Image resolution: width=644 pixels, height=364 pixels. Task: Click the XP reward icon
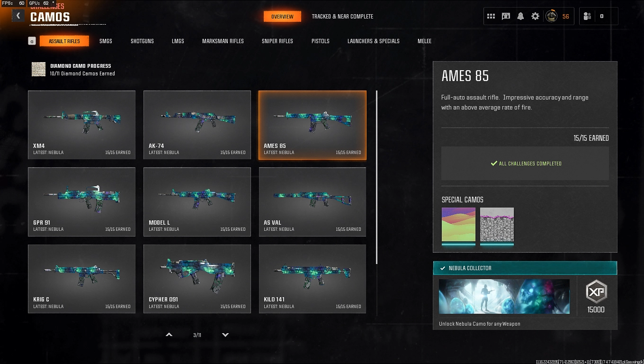[x=596, y=292]
